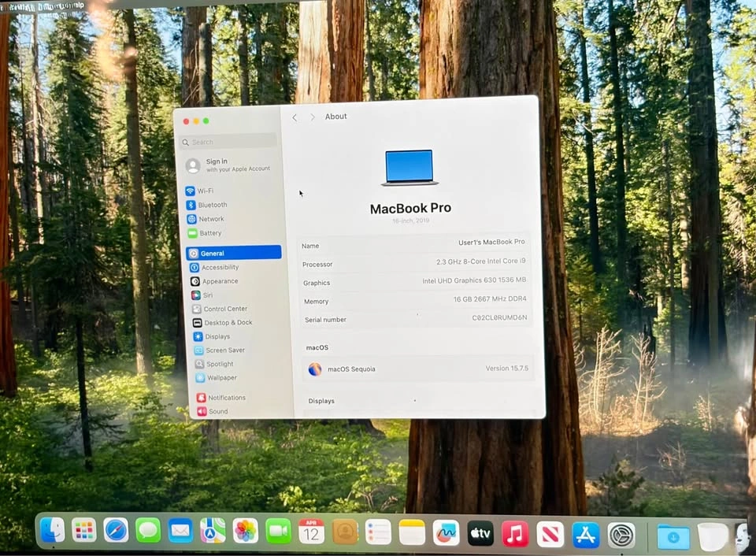Screen dimensions: 756x556
Task: Open Control Center settings
Action: (x=220, y=309)
